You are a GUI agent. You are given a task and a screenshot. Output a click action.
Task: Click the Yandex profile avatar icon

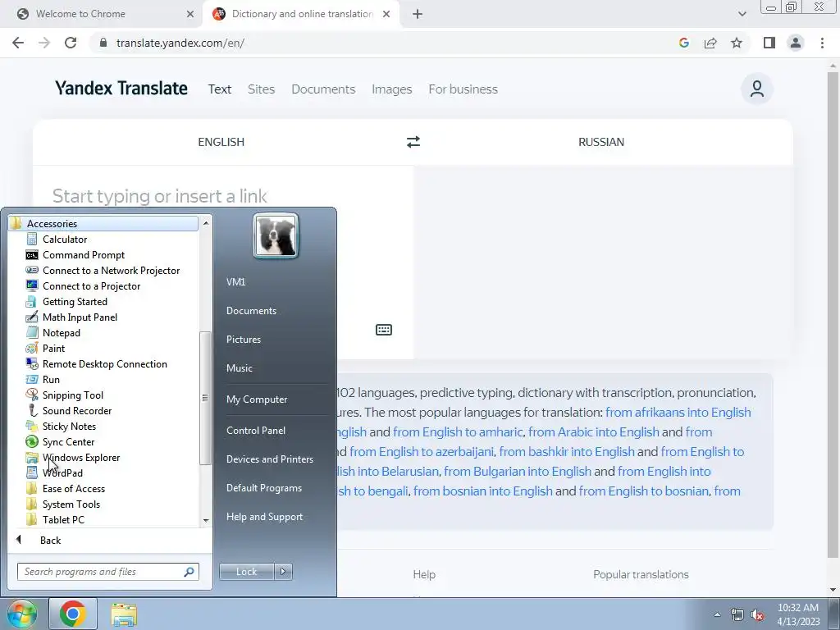(x=756, y=89)
